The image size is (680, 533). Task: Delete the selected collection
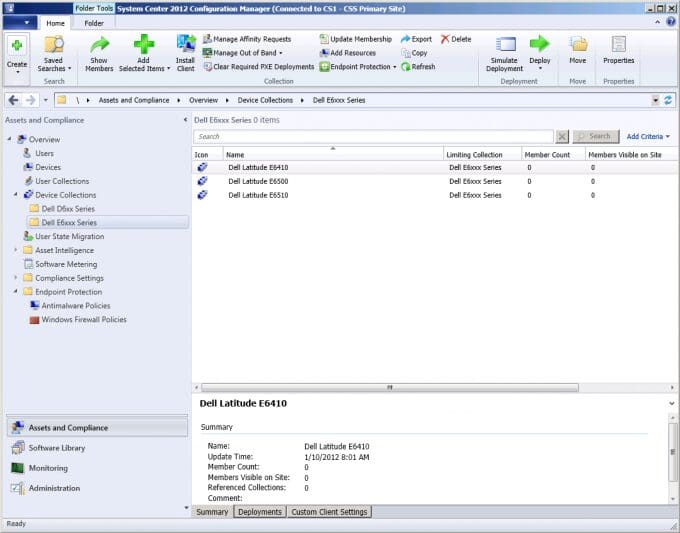455,39
